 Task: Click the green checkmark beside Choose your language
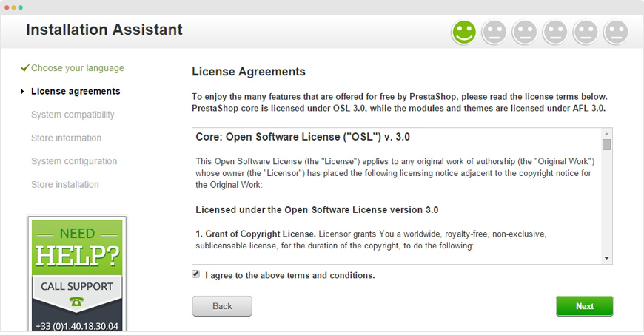click(25, 68)
